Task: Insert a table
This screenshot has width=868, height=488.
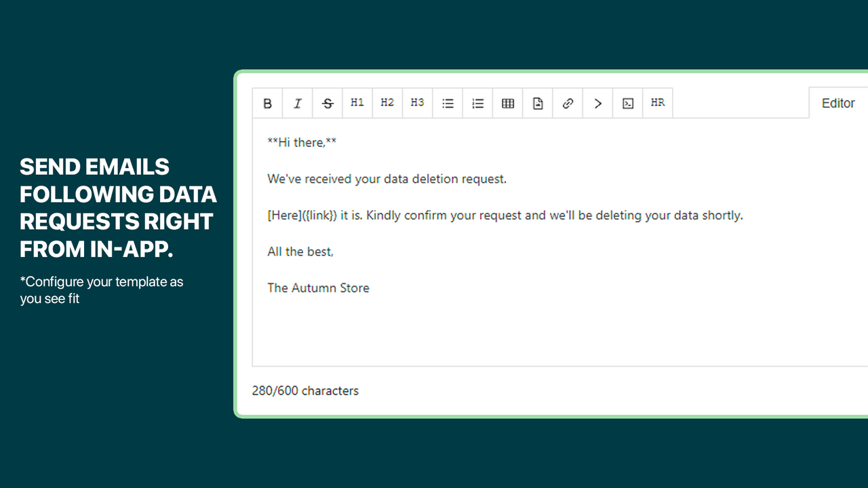Action: [x=508, y=104]
